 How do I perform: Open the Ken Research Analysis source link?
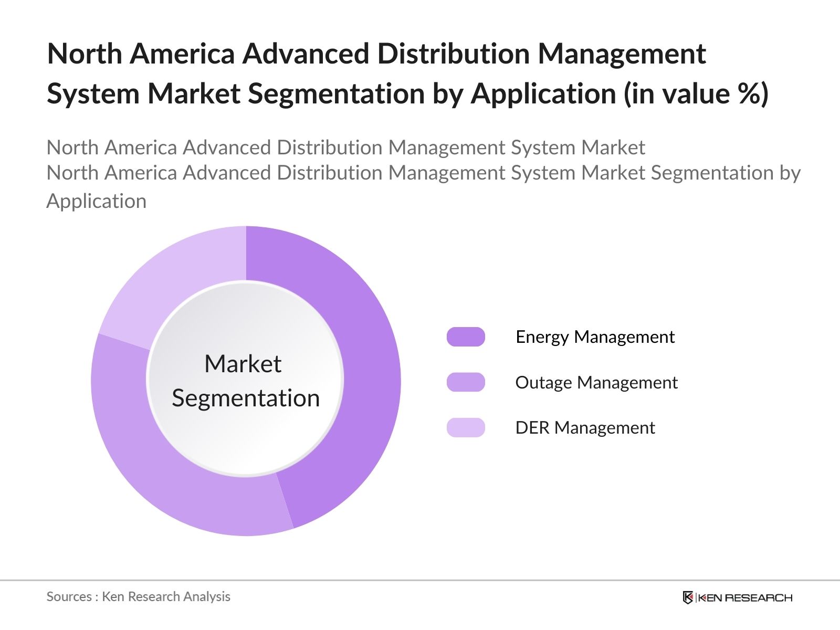pos(138,596)
